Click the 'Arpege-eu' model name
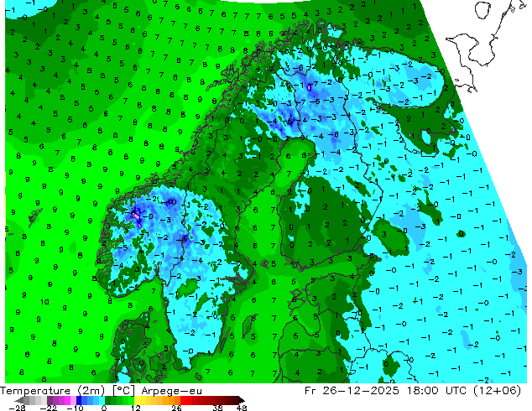Image resolution: width=532 pixels, height=411 pixels. tap(172, 391)
